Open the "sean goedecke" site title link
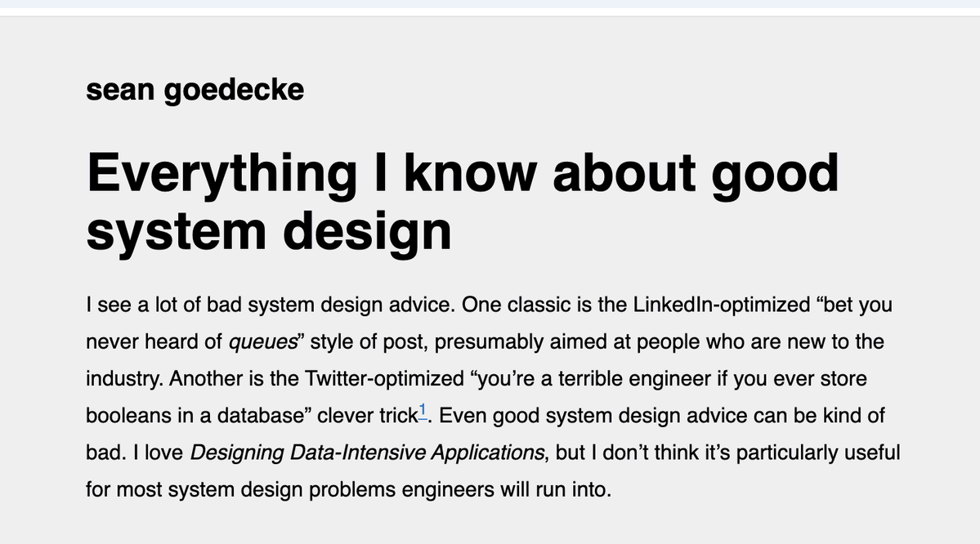Screen dimensions: 980x544 [195, 90]
